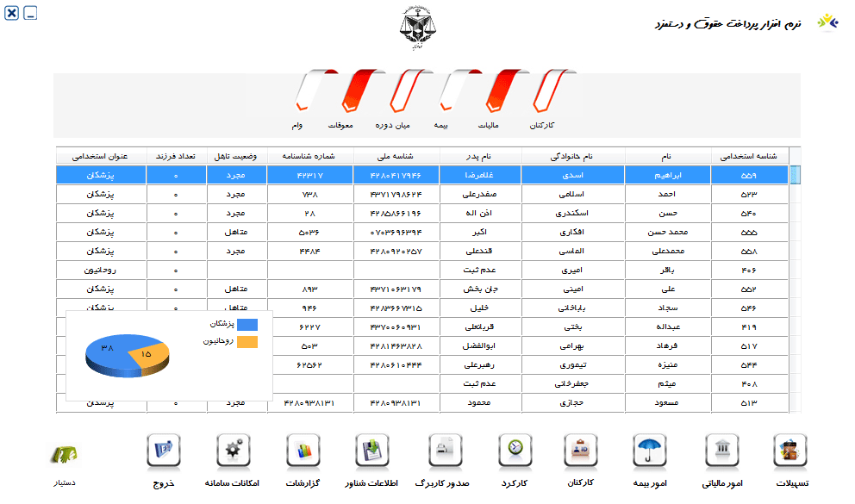The height and width of the screenshot is (504, 855).
Task: Click the خروج exit icon
Action: (x=163, y=451)
